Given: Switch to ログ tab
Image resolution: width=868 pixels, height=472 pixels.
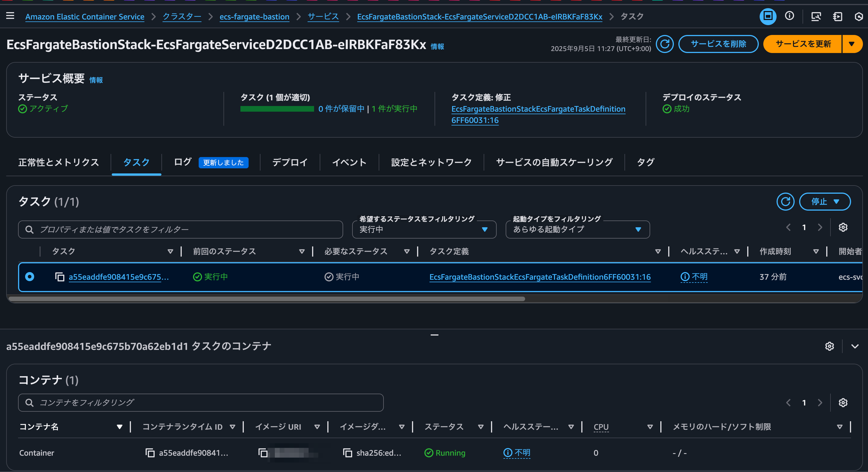Looking at the screenshot, I should (x=183, y=162).
